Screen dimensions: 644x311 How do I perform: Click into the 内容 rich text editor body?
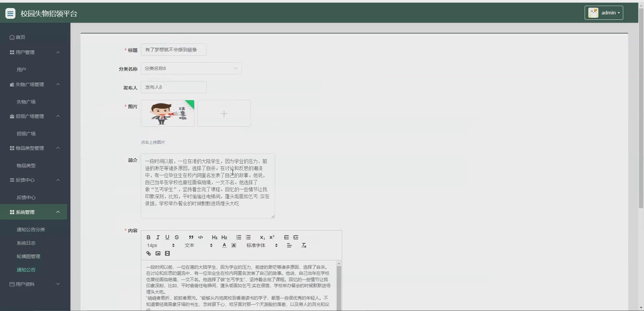coord(239,286)
